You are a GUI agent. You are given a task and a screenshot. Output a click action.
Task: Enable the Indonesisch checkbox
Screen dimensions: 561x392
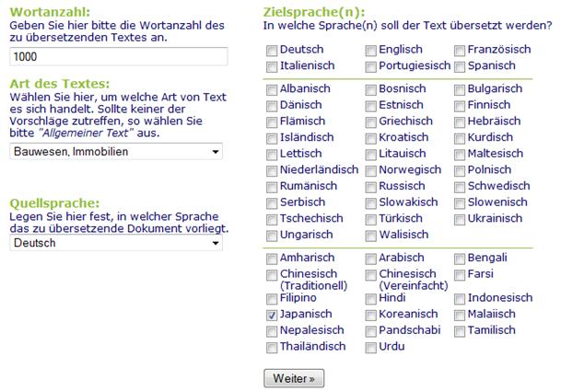coord(460,299)
